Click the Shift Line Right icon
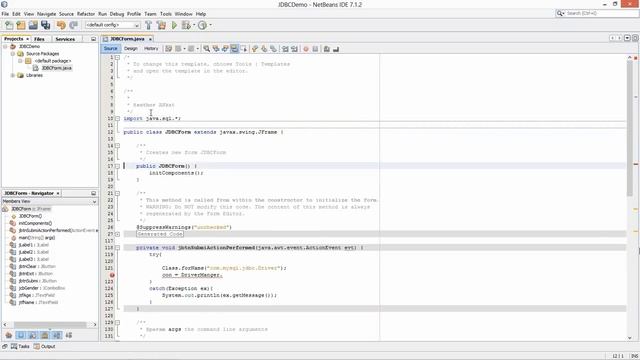This screenshot has height=360, width=640. (294, 49)
